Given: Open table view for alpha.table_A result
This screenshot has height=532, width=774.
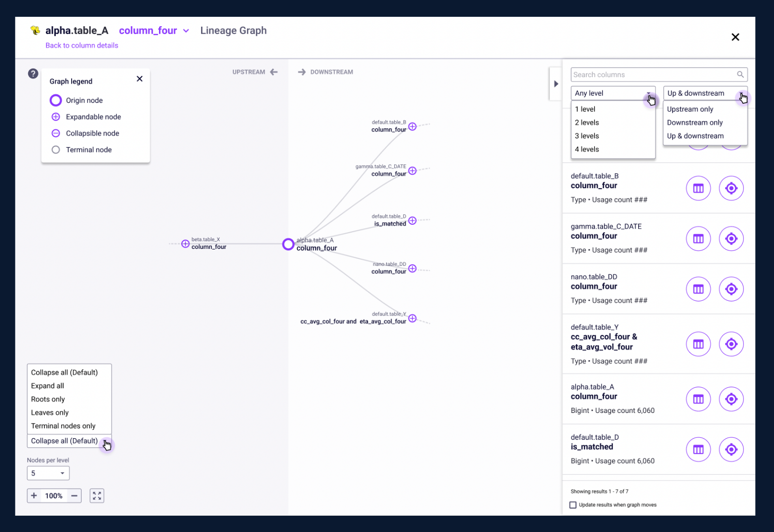Looking at the screenshot, I should (698, 399).
